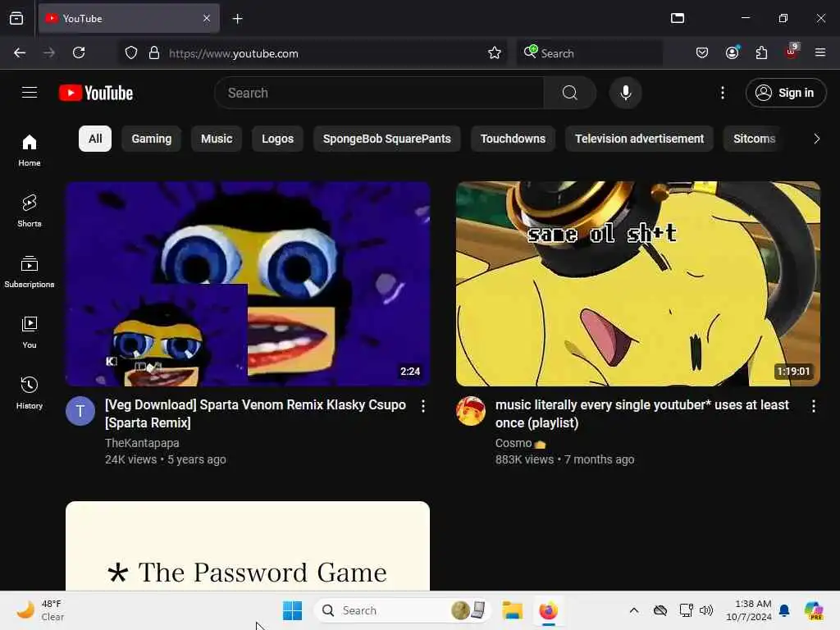Open list all tabs icon

coord(677,18)
